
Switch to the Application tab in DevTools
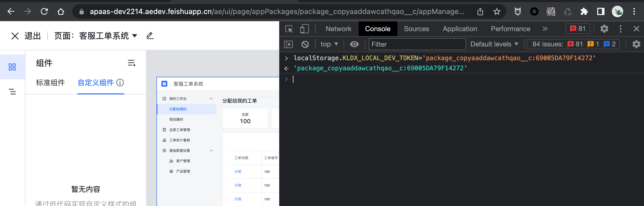(x=460, y=29)
